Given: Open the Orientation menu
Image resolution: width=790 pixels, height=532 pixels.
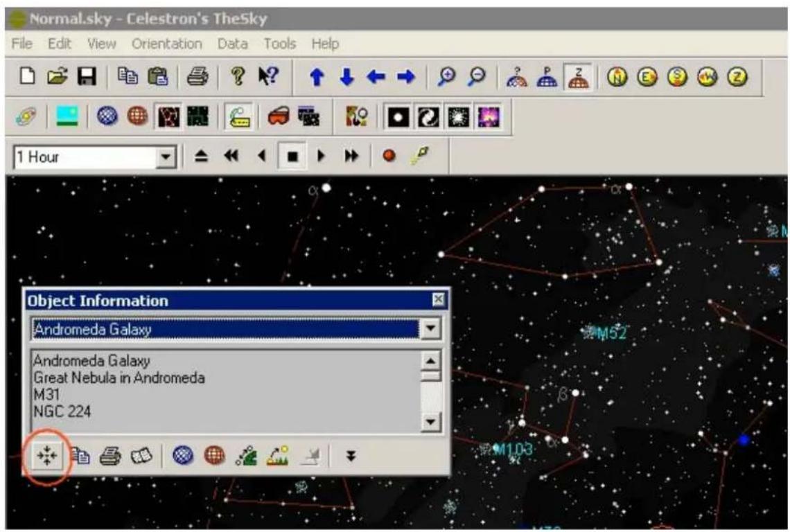Looking at the screenshot, I should click(x=167, y=44).
